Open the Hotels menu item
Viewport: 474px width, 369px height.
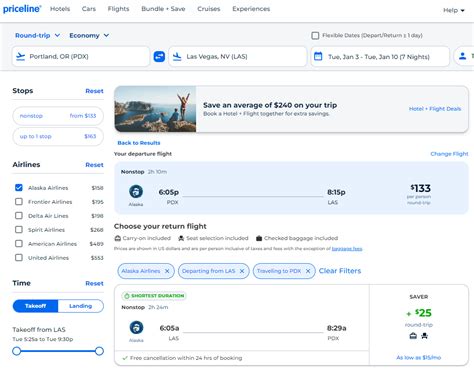tap(60, 9)
